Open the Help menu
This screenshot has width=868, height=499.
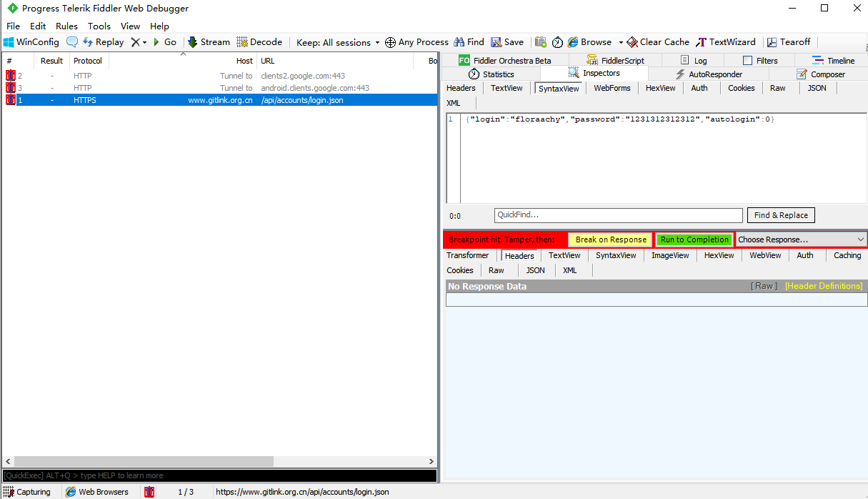click(159, 26)
